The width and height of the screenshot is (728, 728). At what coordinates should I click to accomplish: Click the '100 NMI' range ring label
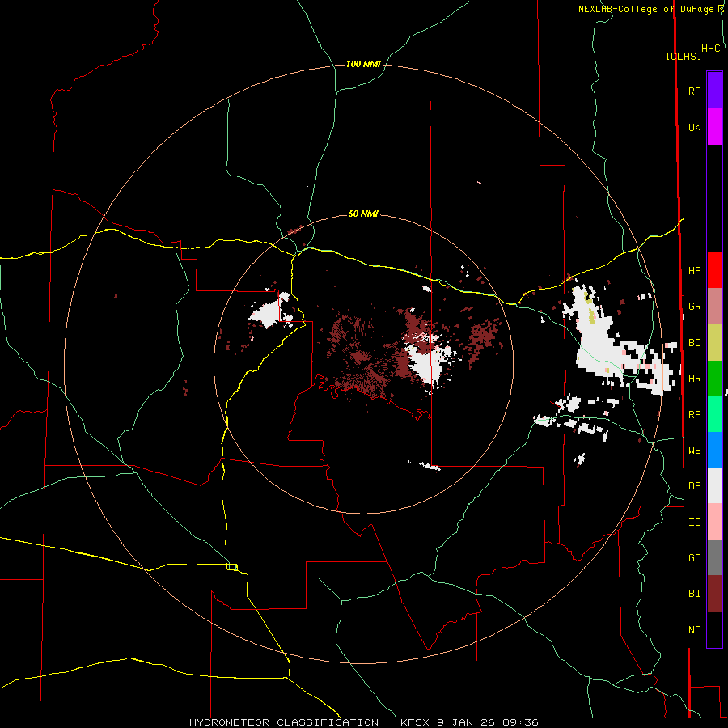click(x=363, y=64)
